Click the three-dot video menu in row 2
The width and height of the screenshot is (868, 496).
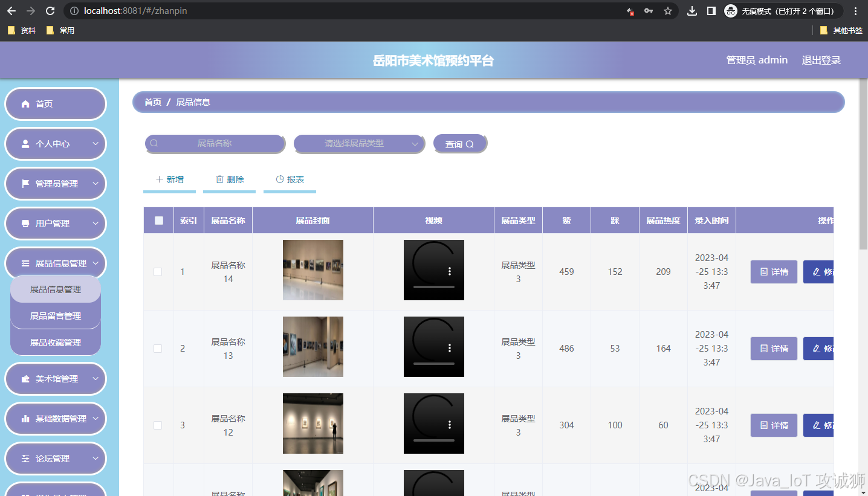coord(450,348)
